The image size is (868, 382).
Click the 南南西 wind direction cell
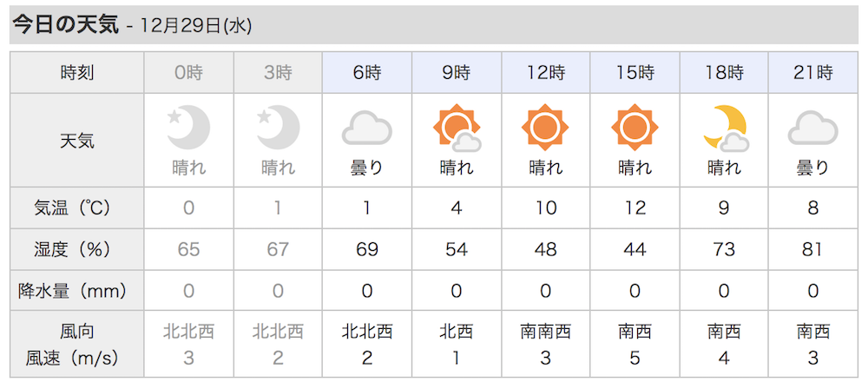pyautogui.click(x=546, y=332)
